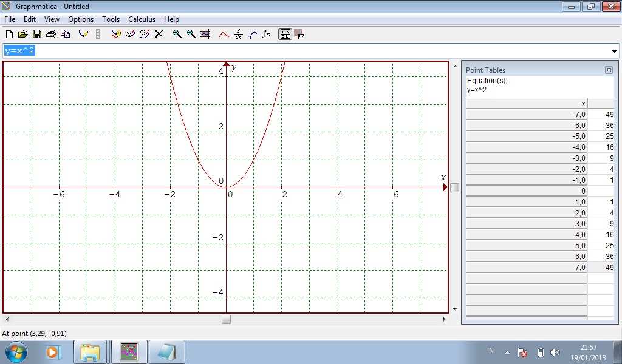The width and height of the screenshot is (622, 364).
Task: Click the Default Grid range icon
Action: 205,34
